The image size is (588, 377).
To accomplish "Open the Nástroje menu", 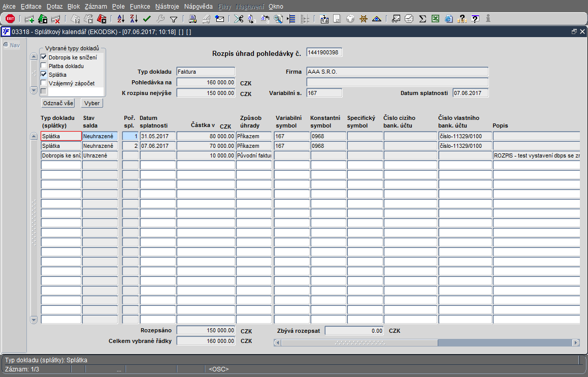I will (167, 7).
